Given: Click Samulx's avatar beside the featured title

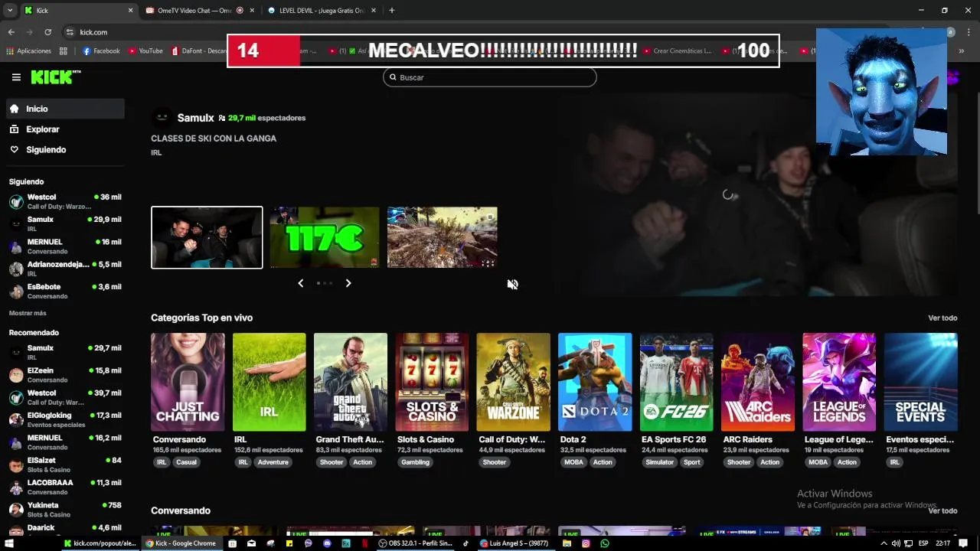Looking at the screenshot, I should tap(162, 118).
